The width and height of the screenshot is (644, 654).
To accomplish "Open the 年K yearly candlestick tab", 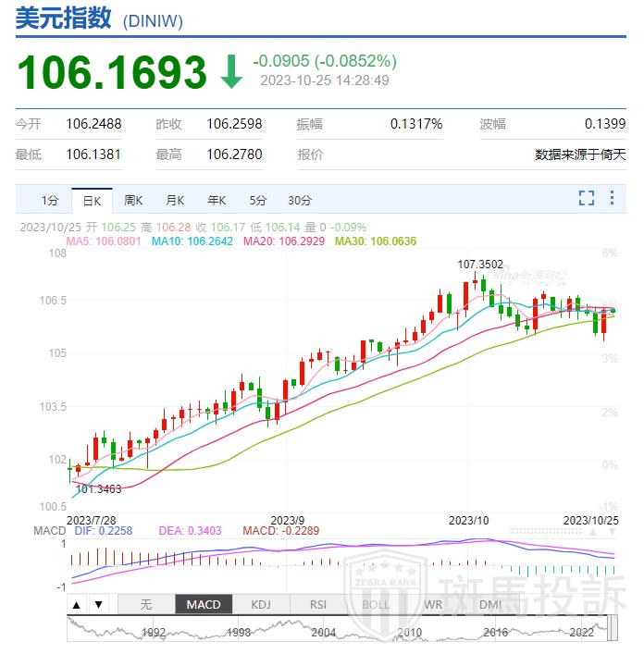I will 217,200.
